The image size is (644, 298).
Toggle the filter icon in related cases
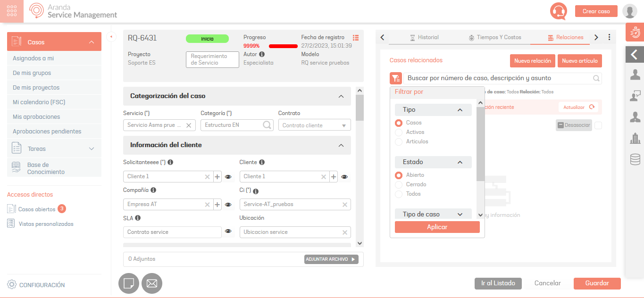point(395,78)
